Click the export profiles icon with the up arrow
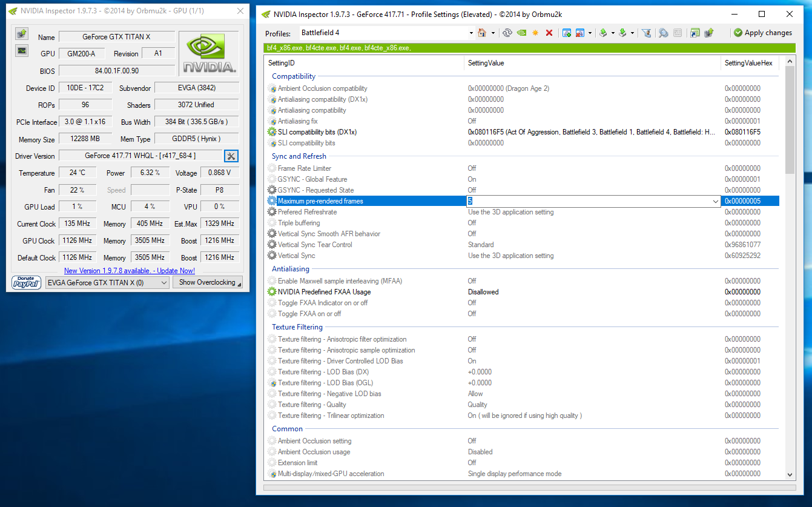Viewport: 812px width, 507px height. [x=603, y=33]
